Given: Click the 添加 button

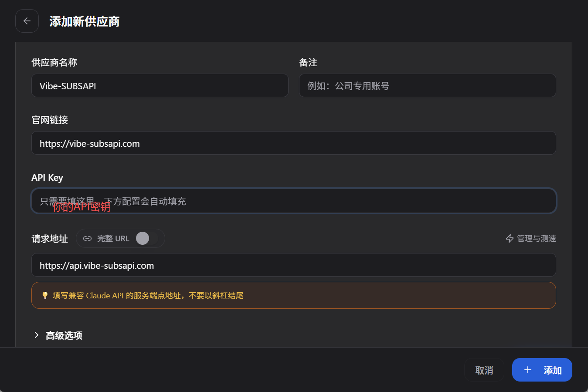Looking at the screenshot, I should point(542,370).
